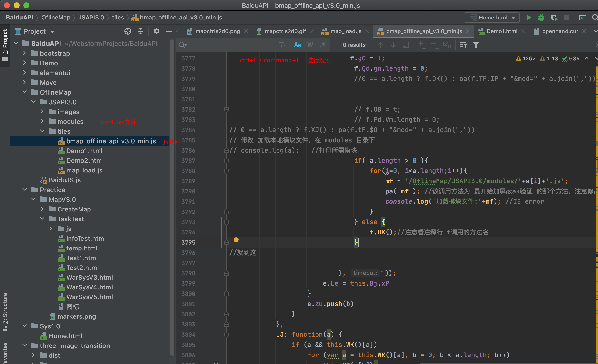Click the warnings count 1262 indicator
The image size is (598, 364).
(x=526, y=59)
